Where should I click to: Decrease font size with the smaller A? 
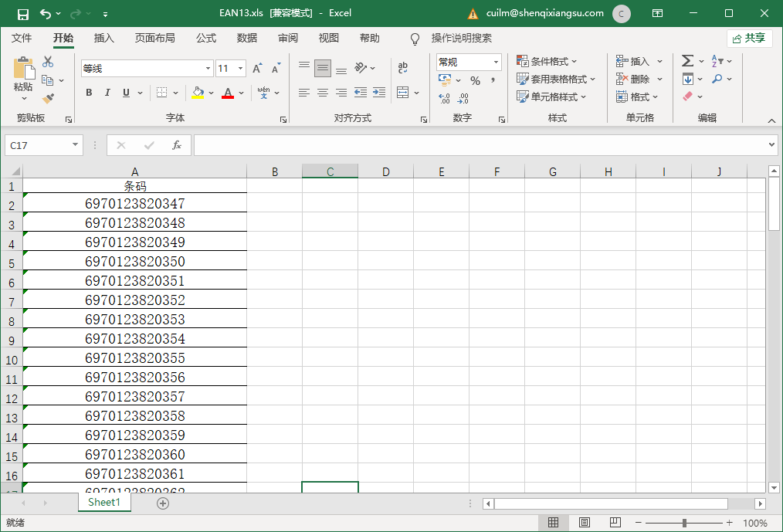276,69
